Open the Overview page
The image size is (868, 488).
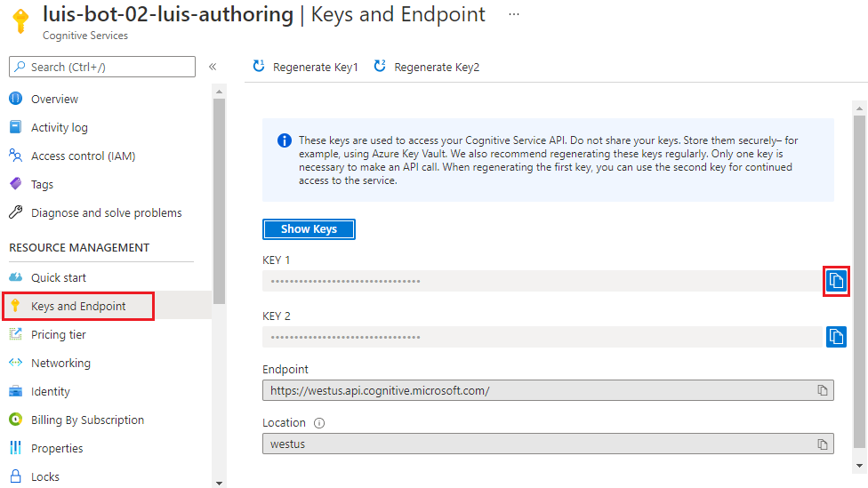[x=54, y=99]
